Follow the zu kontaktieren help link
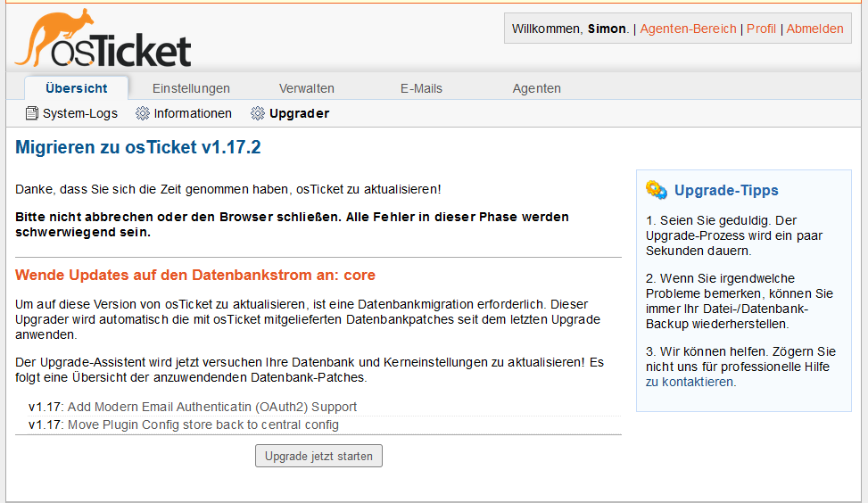 point(690,382)
